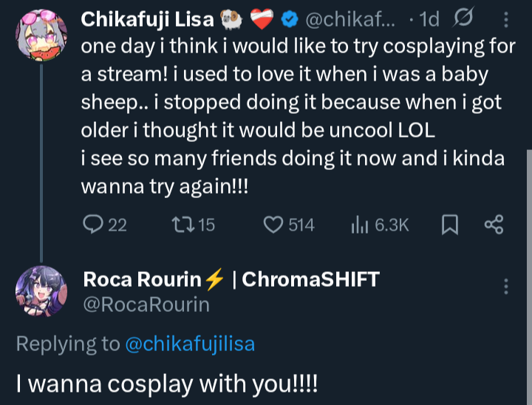Open more options on Chikafuji Lisa's tweet
The width and height of the screenshot is (532, 405).
(505, 20)
